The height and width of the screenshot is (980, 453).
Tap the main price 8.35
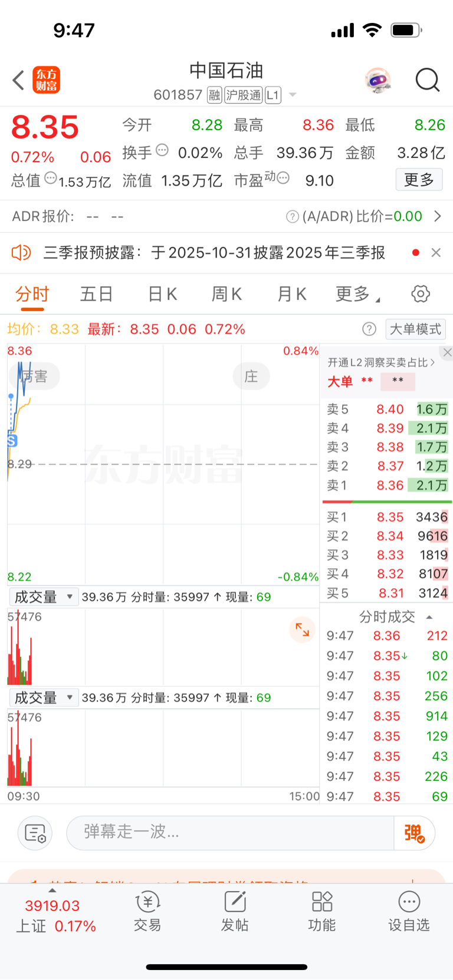coord(45,127)
